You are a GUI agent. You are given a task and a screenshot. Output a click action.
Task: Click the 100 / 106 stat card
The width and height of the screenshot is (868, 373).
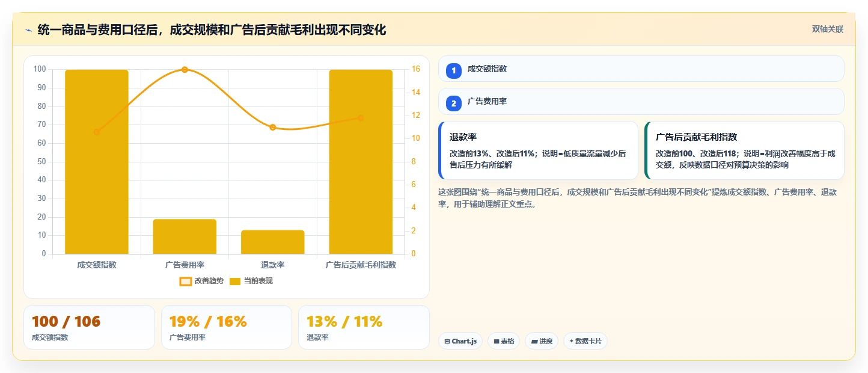(89, 327)
